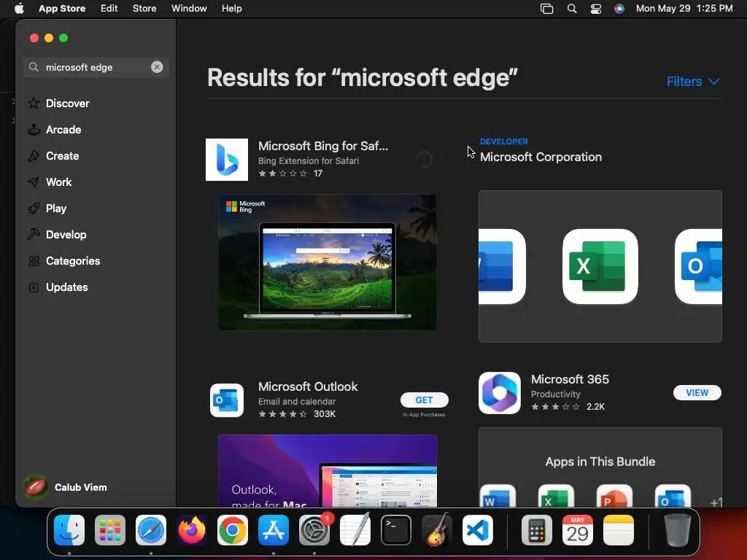Expand the Filters dropdown
Image resolution: width=747 pixels, height=560 pixels.
point(693,82)
